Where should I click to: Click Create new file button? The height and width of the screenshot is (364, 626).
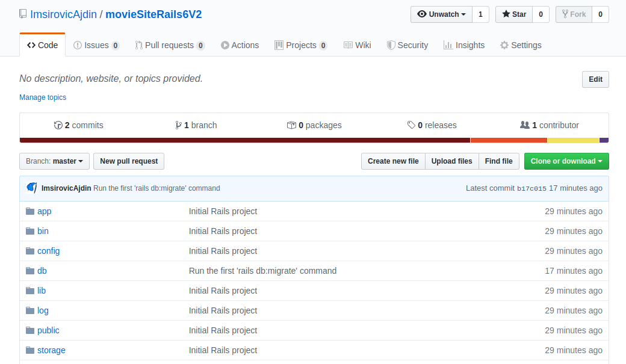pyautogui.click(x=393, y=161)
